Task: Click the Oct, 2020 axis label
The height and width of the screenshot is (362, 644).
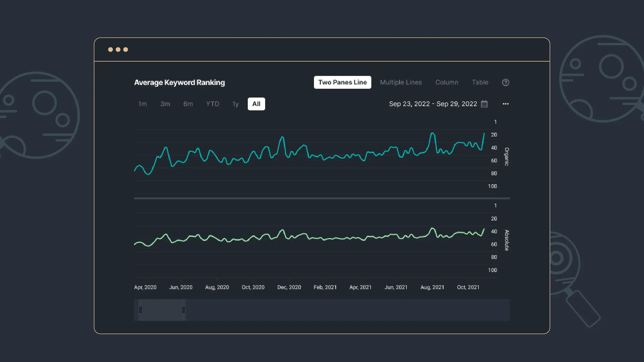Action: pyautogui.click(x=253, y=287)
